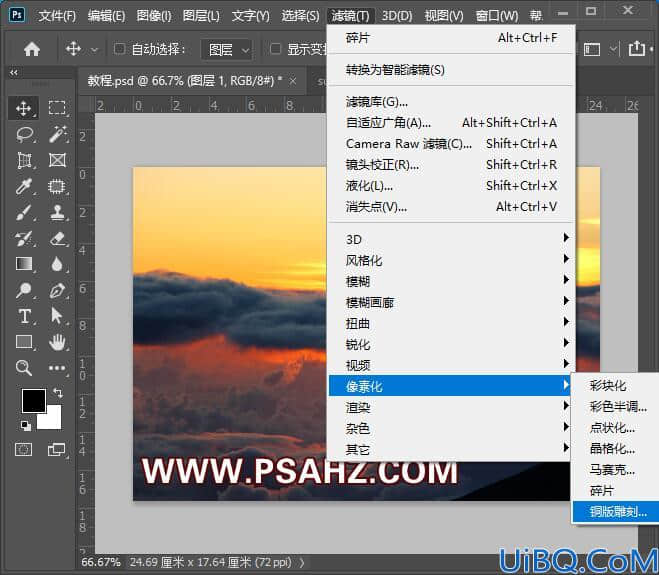Choose 铜版雕刻... from submenu
The image size is (659, 575).
tap(616, 512)
